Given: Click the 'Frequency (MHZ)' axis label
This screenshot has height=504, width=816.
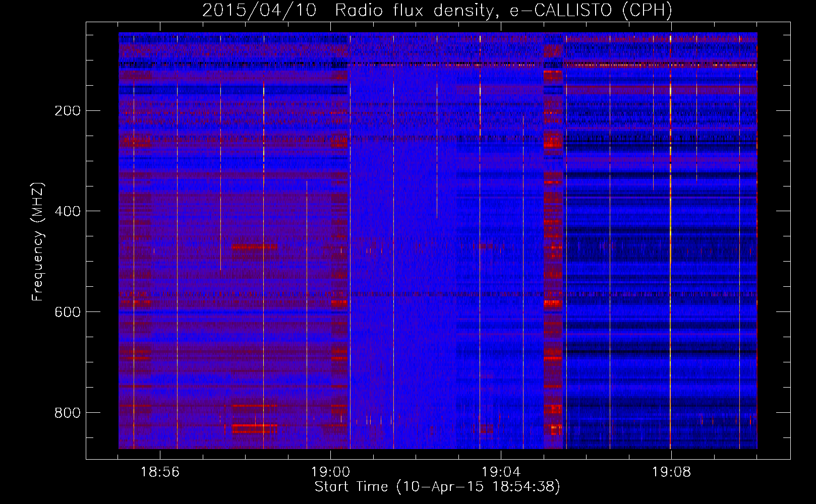Looking at the screenshot, I should pyautogui.click(x=37, y=241).
